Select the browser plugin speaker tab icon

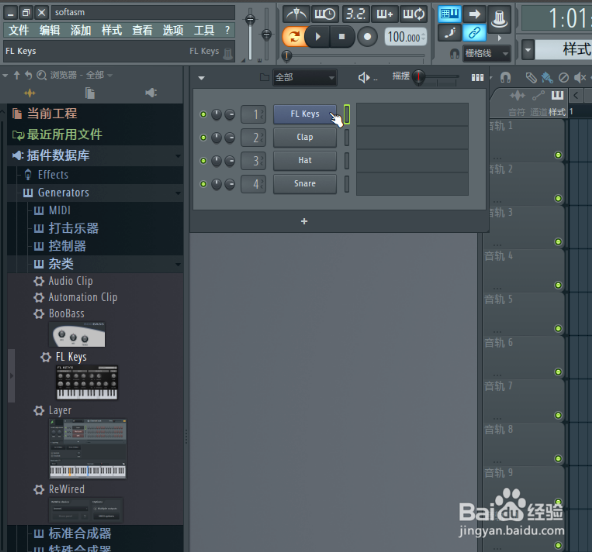(151, 93)
